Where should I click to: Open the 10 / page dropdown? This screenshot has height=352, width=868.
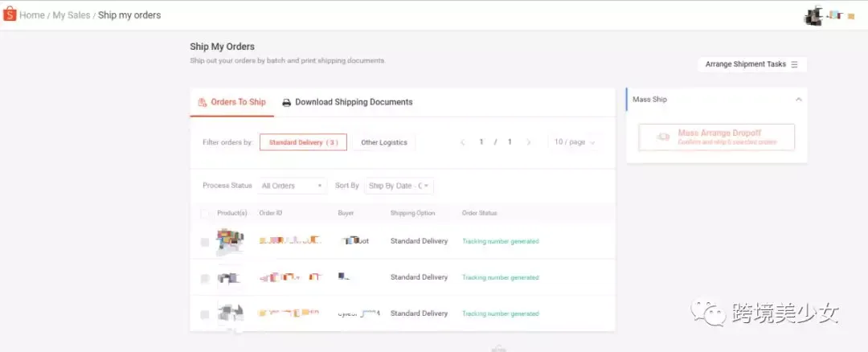point(574,142)
